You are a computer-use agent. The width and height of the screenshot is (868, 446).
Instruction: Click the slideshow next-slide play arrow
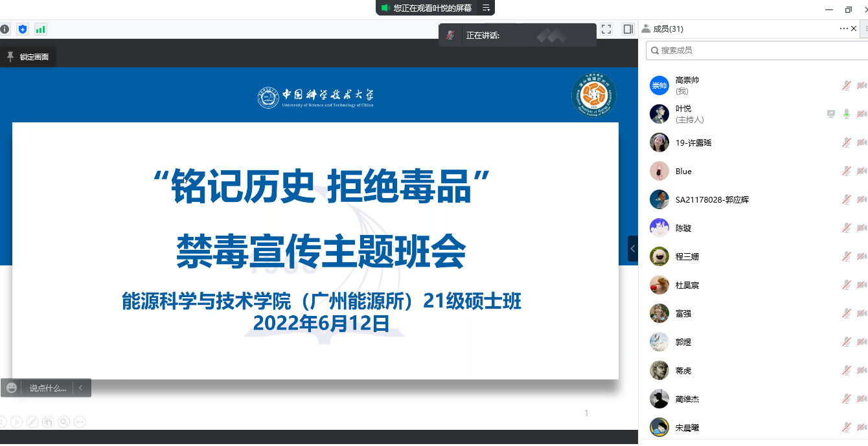[16, 422]
